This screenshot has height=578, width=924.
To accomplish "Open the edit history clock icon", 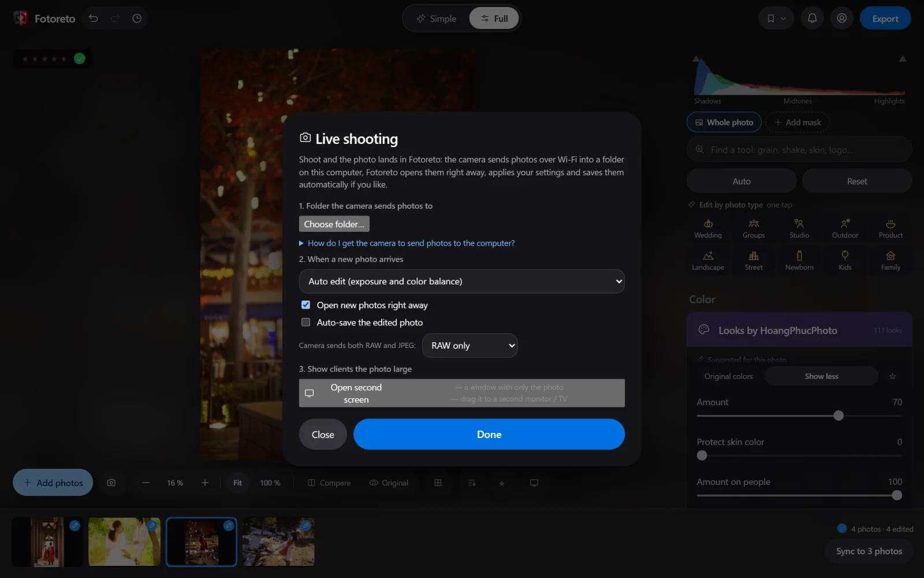I will (137, 18).
